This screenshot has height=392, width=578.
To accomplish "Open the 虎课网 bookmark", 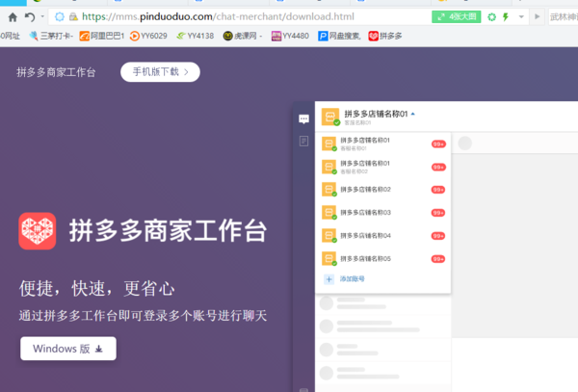I will pyautogui.click(x=243, y=36).
